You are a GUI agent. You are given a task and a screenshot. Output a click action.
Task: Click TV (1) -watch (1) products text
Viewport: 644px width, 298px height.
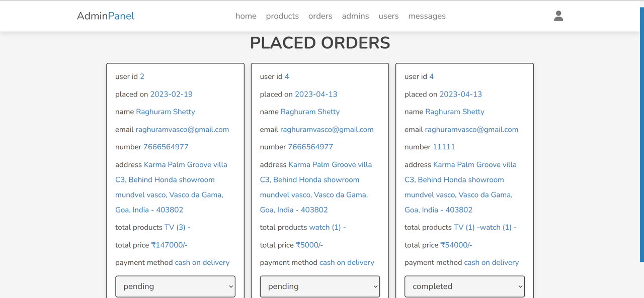(485, 227)
